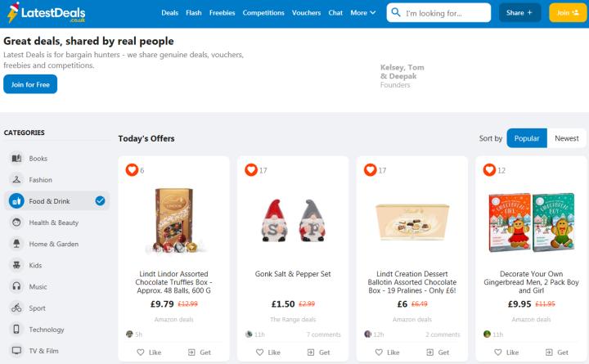Click the heart badge on Gingerbread Men
Image resolution: width=589 pixels, height=364 pixels.
point(489,169)
